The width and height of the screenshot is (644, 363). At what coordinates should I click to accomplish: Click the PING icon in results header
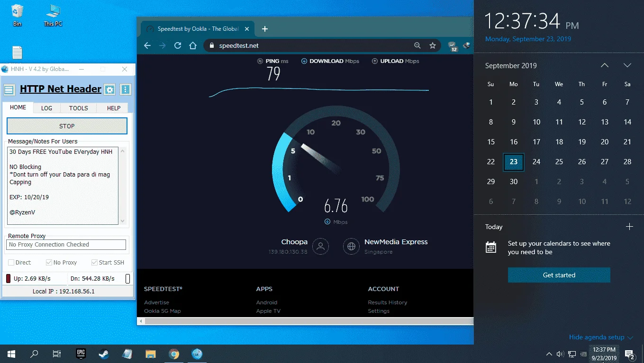[x=260, y=61]
